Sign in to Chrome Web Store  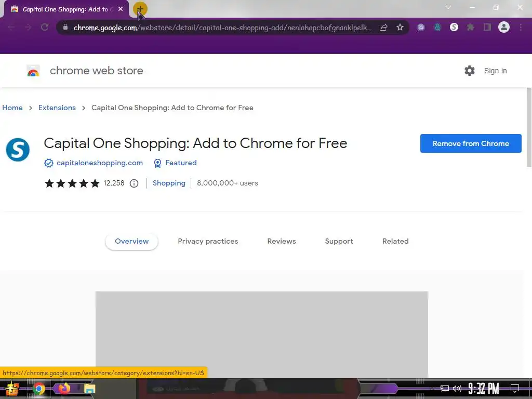(495, 71)
